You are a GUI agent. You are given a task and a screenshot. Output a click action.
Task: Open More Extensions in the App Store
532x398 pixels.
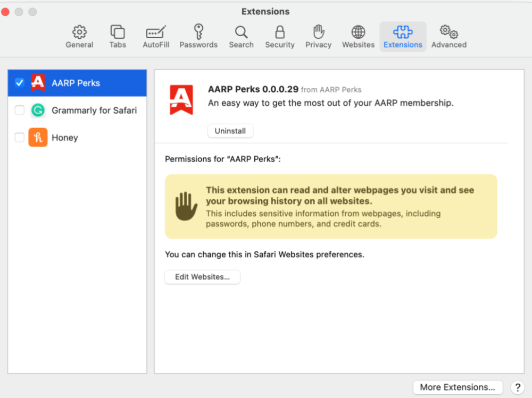click(x=458, y=387)
